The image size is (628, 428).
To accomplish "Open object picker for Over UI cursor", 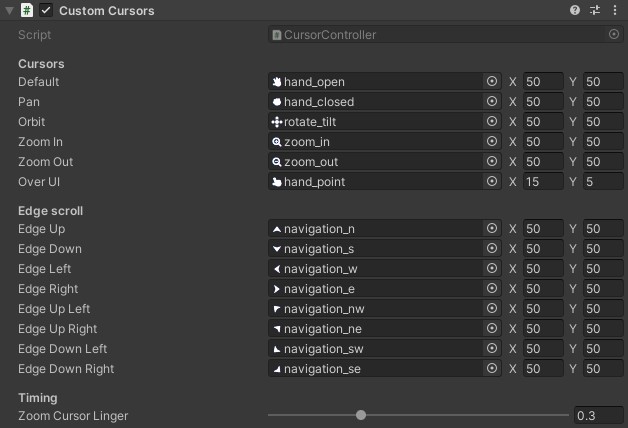I will tap(492, 181).
